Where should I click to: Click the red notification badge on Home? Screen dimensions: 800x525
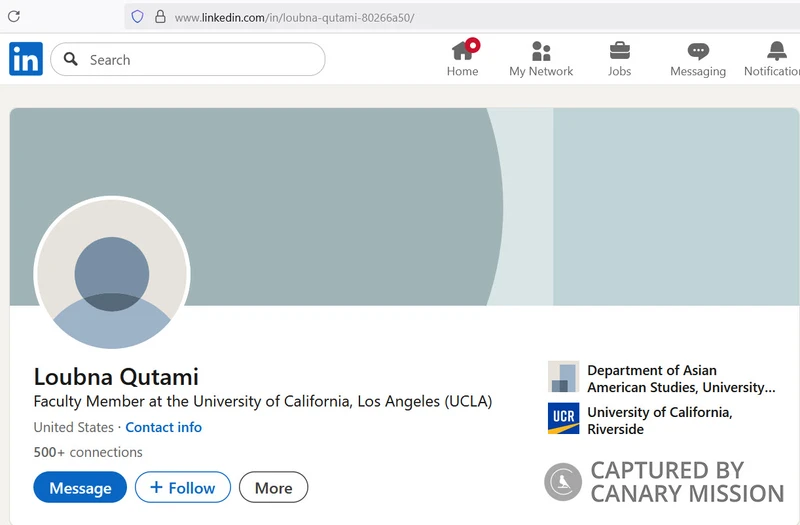(472, 45)
